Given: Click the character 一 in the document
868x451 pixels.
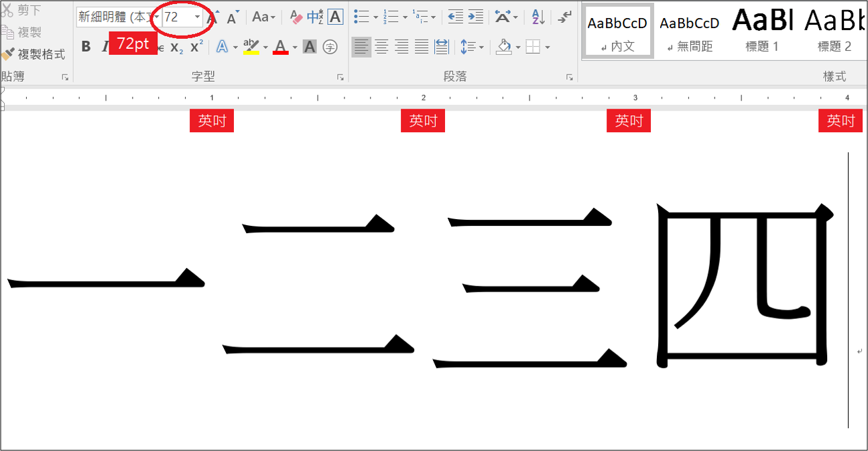Looking at the screenshot, I should (106, 279).
